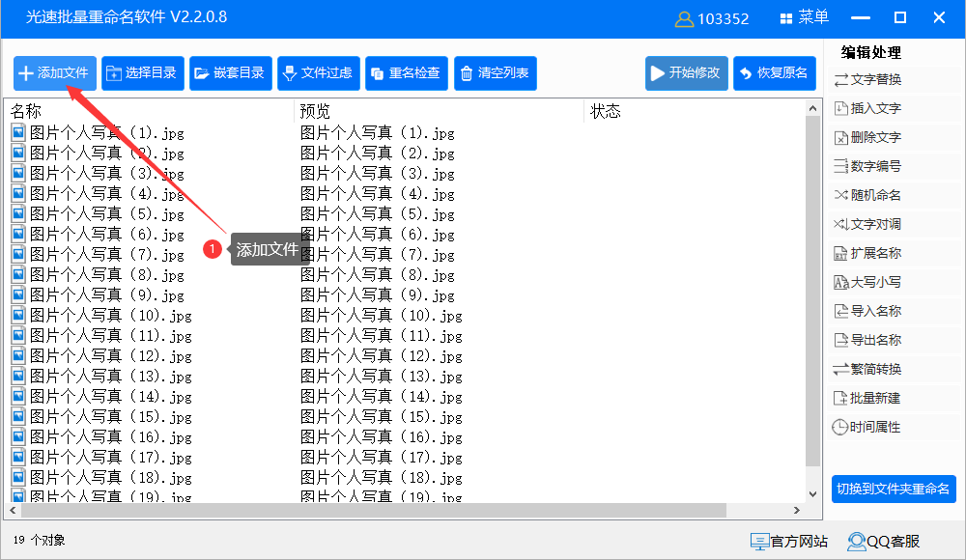Click the file icon of 图片个人写真 (7).jpg
This screenshot has width=966, height=560.
(18, 254)
